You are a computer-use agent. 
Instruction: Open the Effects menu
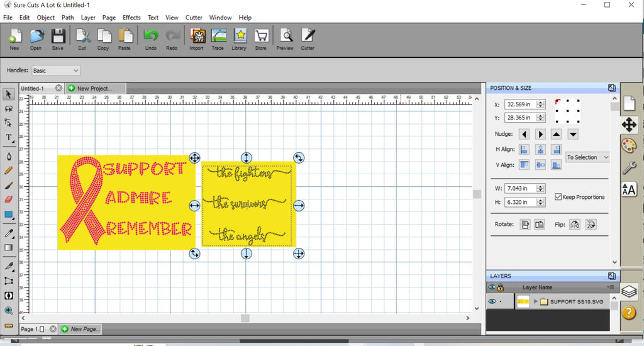click(x=131, y=18)
